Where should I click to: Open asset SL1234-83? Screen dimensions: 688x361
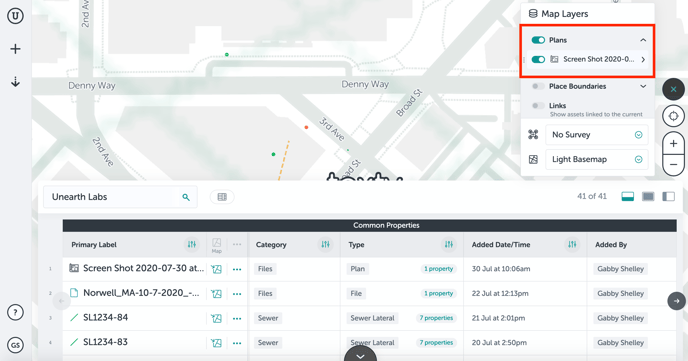point(106,342)
